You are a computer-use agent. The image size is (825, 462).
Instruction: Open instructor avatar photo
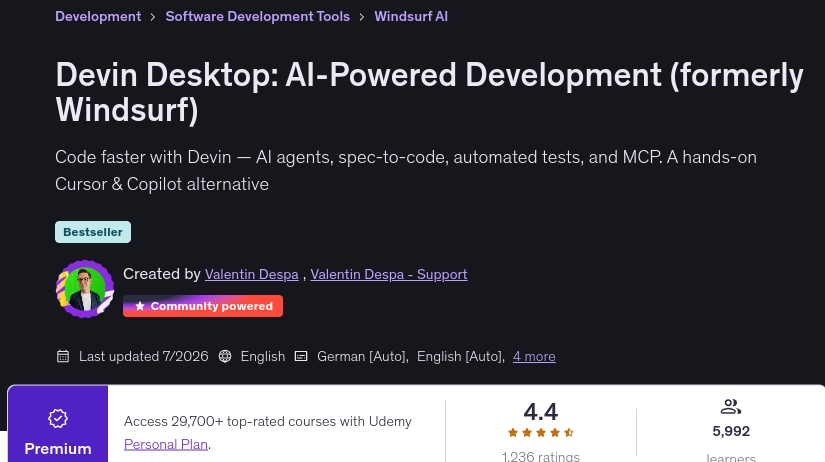(x=85, y=289)
